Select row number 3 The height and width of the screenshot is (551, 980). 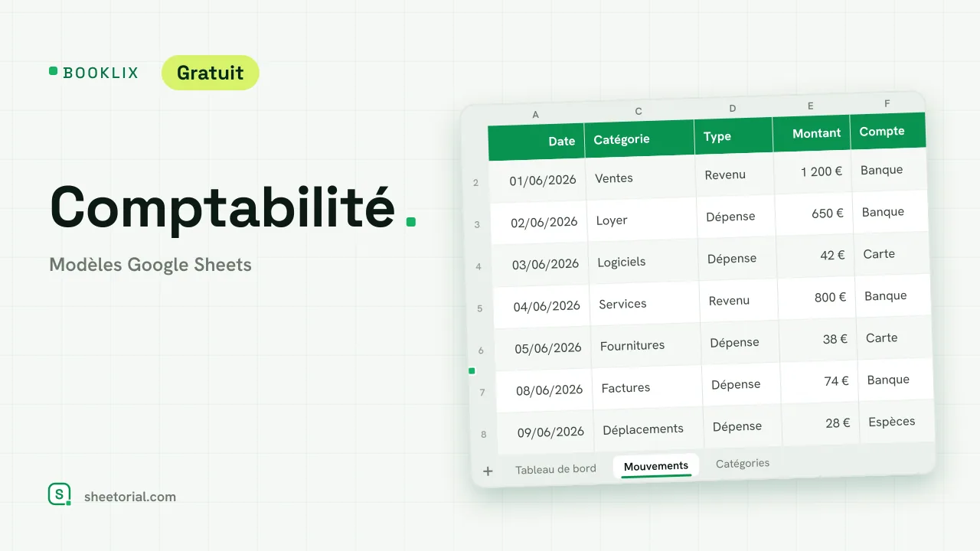[478, 225]
